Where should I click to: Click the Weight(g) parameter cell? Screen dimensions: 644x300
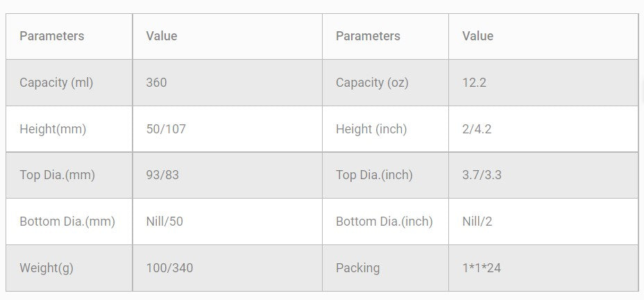[47, 267]
